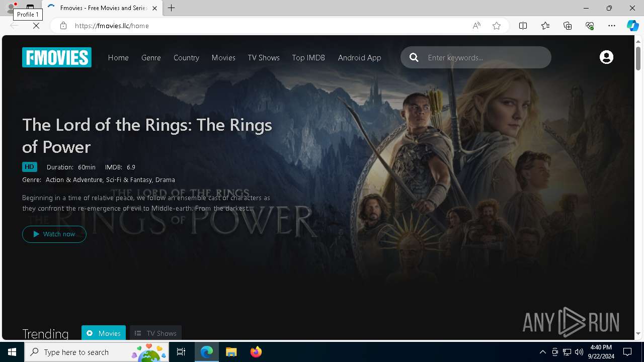
Task: Go to Home in site navigation
Action: (x=118, y=57)
